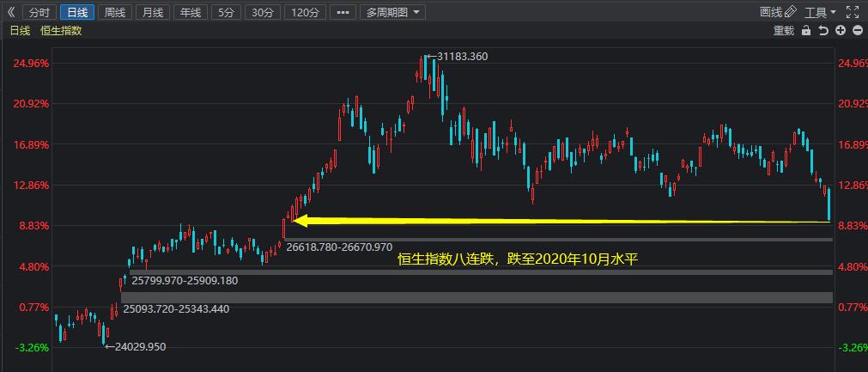Select the 120分 period tab

(x=305, y=12)
